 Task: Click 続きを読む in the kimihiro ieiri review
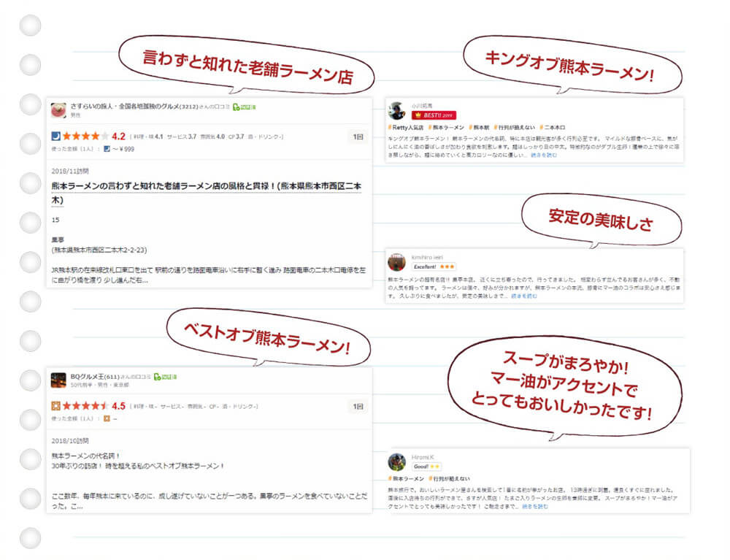pyautogui.click(x=524, y=296)
